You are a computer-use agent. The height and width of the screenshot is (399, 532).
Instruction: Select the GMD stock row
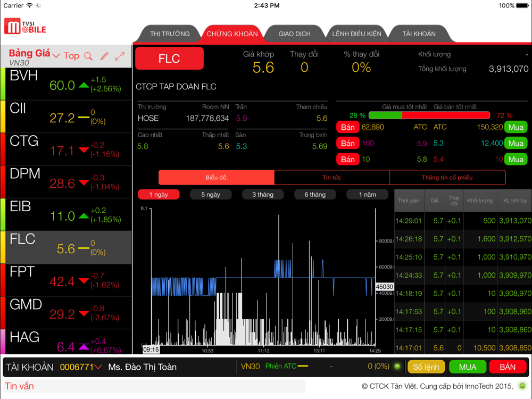point(66,313)
